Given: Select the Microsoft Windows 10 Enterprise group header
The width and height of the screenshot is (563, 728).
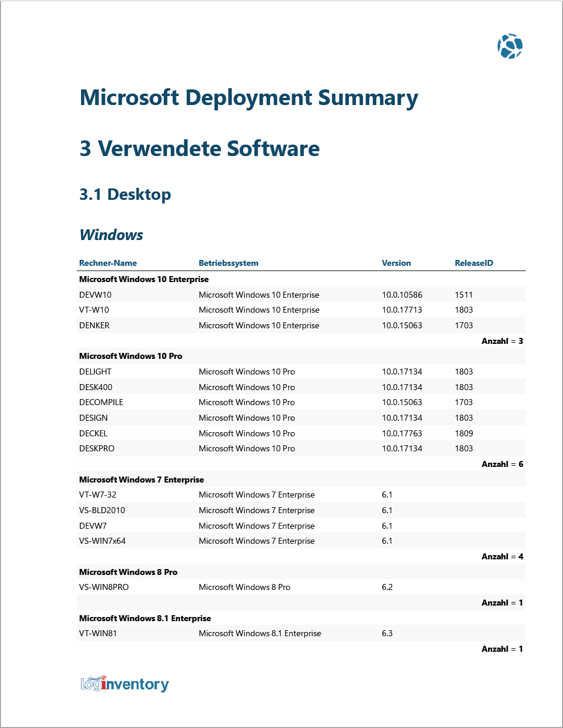Looking at the screenshot, I should (144, 279).
